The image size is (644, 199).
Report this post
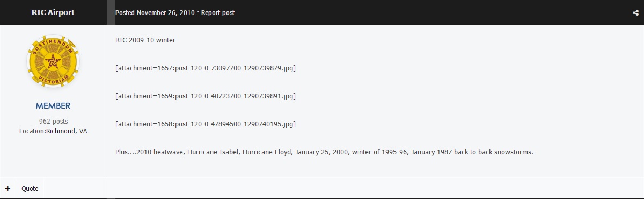pyautogui.click(x=218, y=12)
